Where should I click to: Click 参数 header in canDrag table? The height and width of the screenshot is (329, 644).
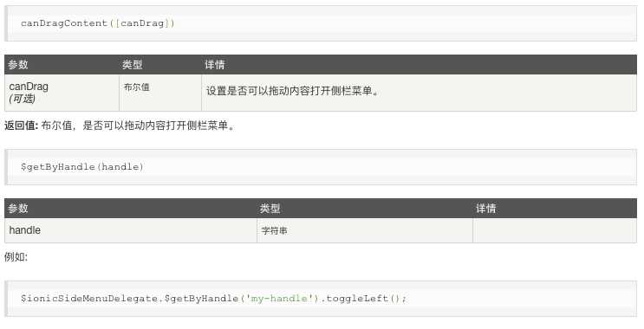pos(18,64)
